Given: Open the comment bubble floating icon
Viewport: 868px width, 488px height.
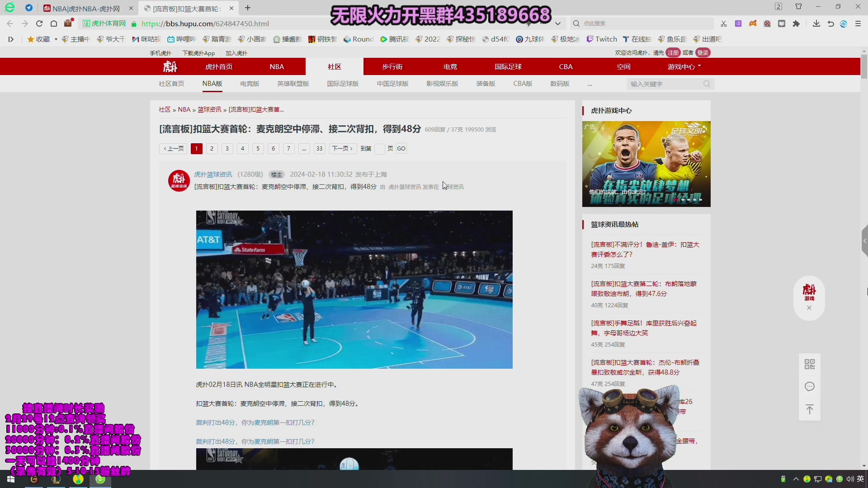Looking at the screenshot, I should click(810, 387).
